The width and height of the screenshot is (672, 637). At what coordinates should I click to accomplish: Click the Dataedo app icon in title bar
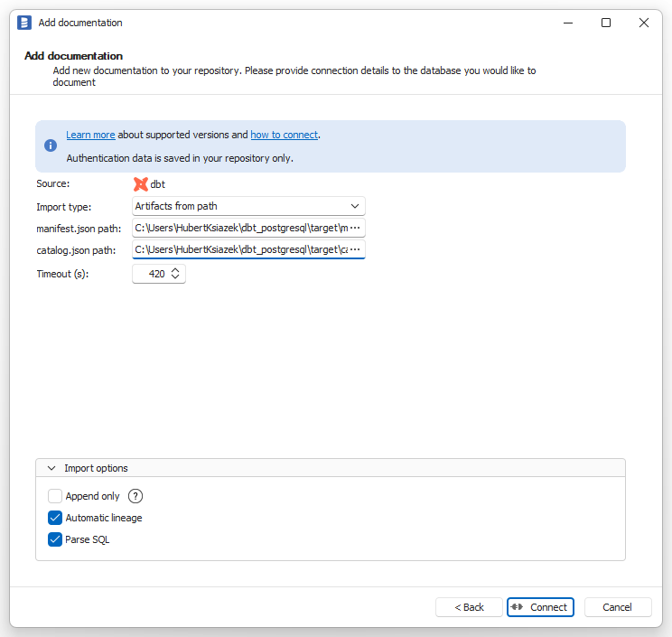pyautogui.click(x=24, y=23)
